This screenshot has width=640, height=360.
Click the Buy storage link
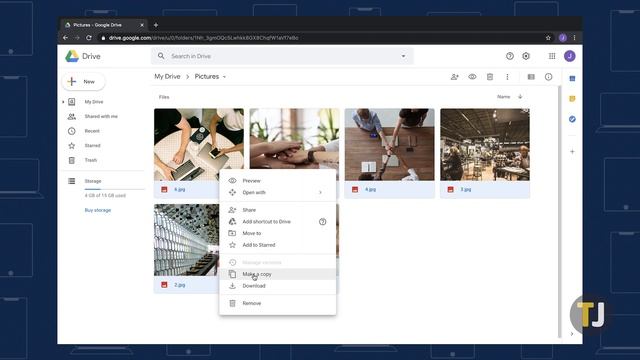click(98, 210)
